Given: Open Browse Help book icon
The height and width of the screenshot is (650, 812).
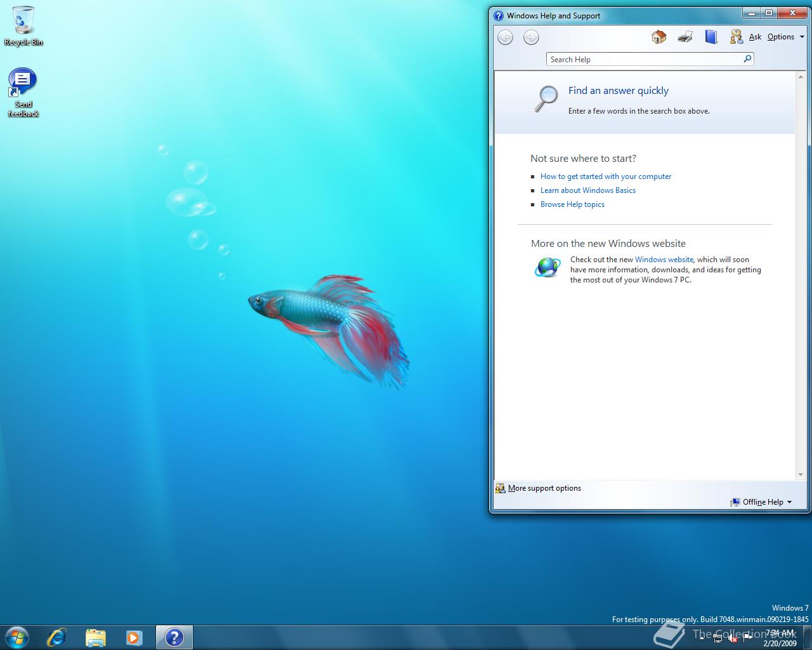Looking at the screenshot, I should [710, 37].
